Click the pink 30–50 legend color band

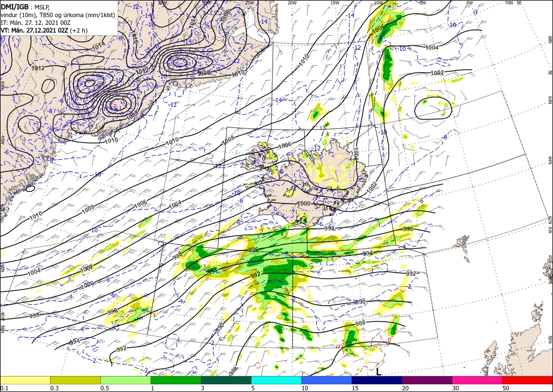pos(478,380)
